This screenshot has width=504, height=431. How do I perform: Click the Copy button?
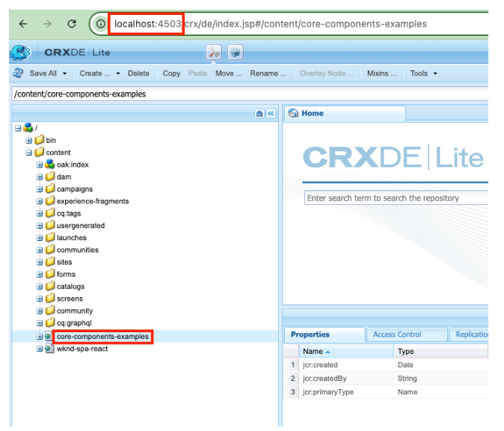171,73
